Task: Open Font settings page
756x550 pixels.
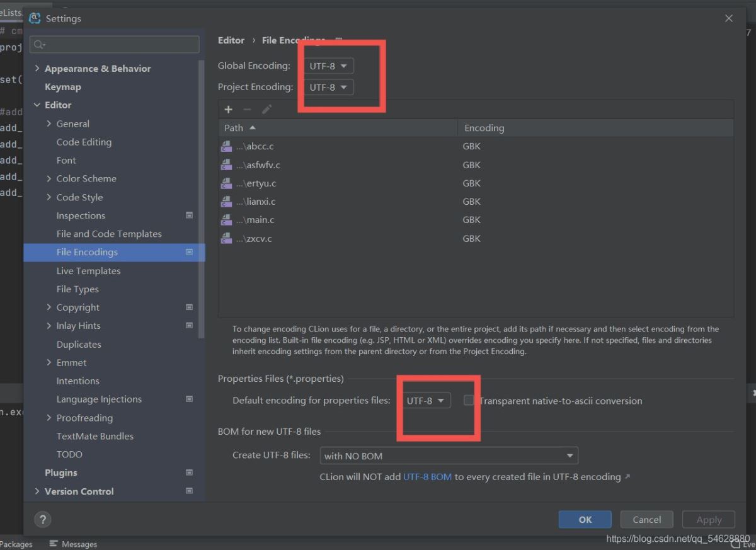Action: 66,161
